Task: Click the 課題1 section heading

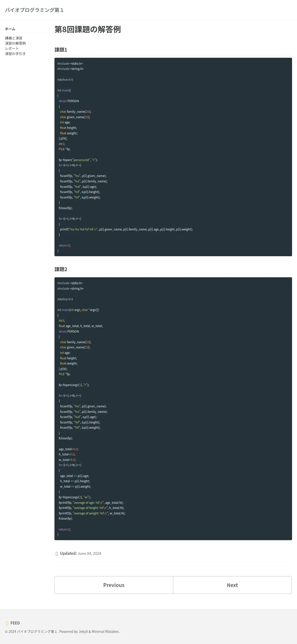Action: click(61, 50)
